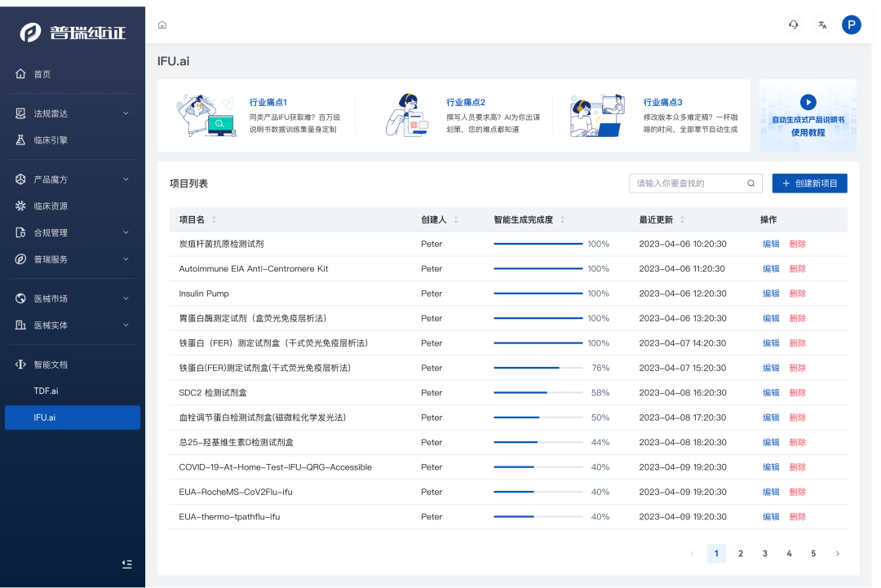Screen dimensions: 881x588
Task: Go to 首页 in the sidebar
Action: (42, 74)
